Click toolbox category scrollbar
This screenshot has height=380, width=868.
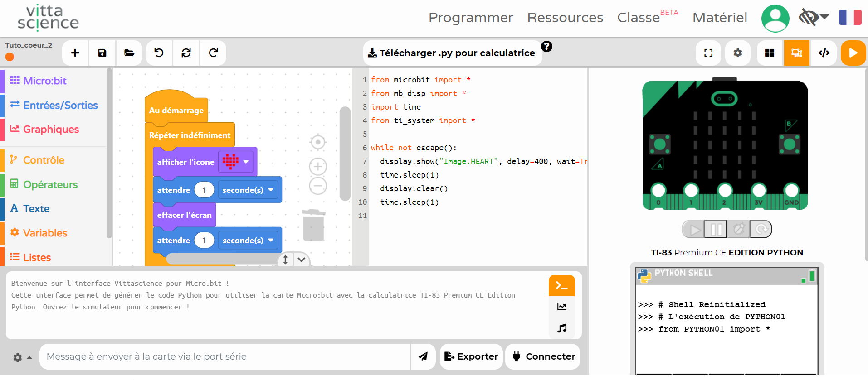(x=109, y=153)
